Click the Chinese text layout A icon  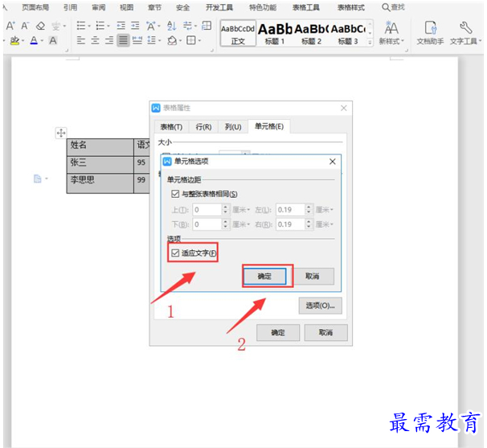tap(151, 26)
